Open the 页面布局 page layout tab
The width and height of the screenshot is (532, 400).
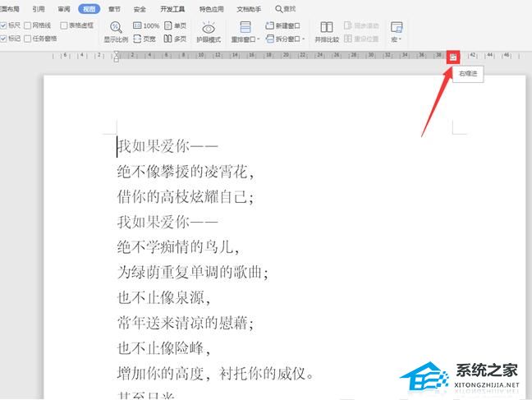click(x=10, y=9)
